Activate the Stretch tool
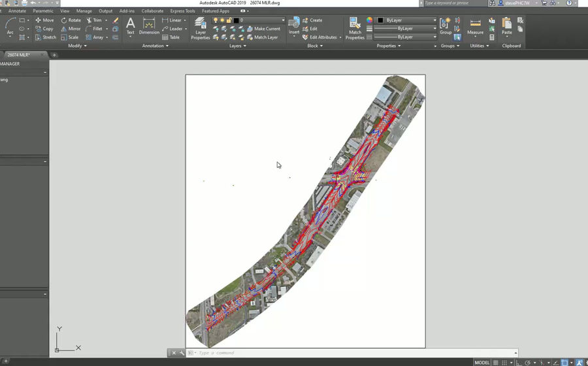Image resolution: width=588 pixels, height=366 pixels. pyautogui.click(x=45, y=37)
